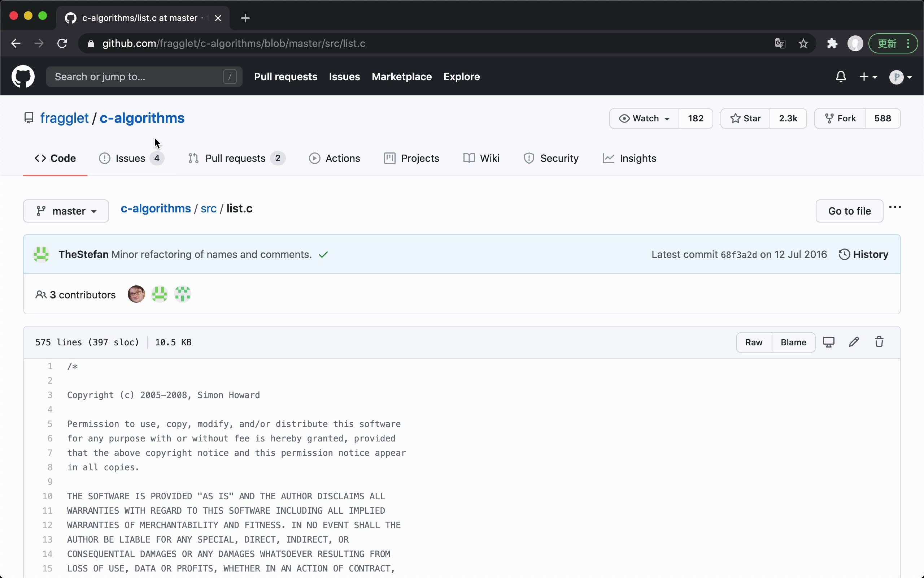924x578 pixels.
Task: Open the file History
Action: pos(863,255)
